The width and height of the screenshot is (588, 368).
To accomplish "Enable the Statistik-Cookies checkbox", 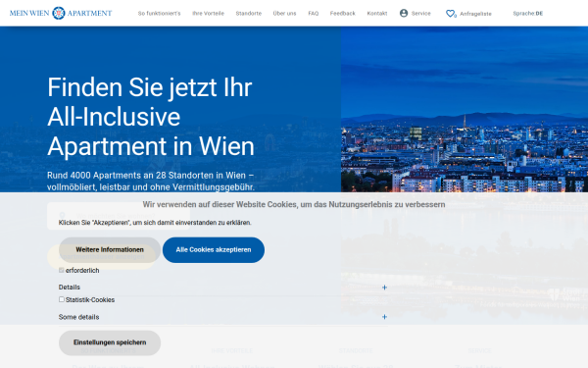I will point(62,299).
